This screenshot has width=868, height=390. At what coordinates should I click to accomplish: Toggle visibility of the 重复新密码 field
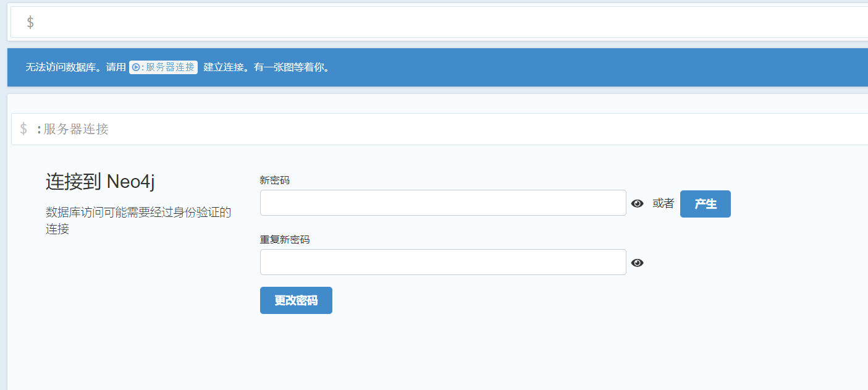point(638,263)
